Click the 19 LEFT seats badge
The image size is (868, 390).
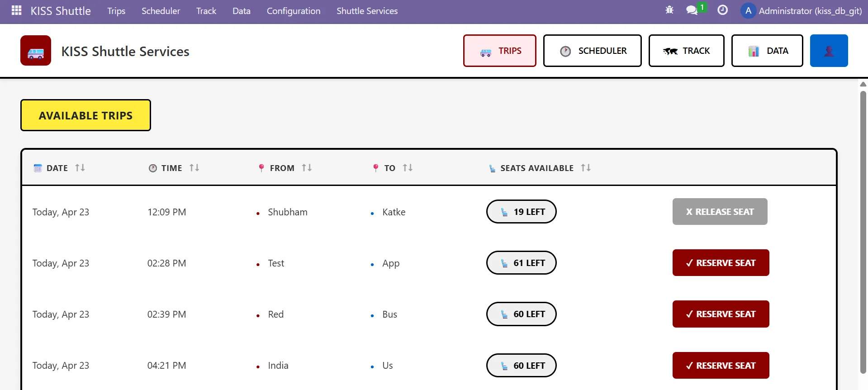coord(522,212)
